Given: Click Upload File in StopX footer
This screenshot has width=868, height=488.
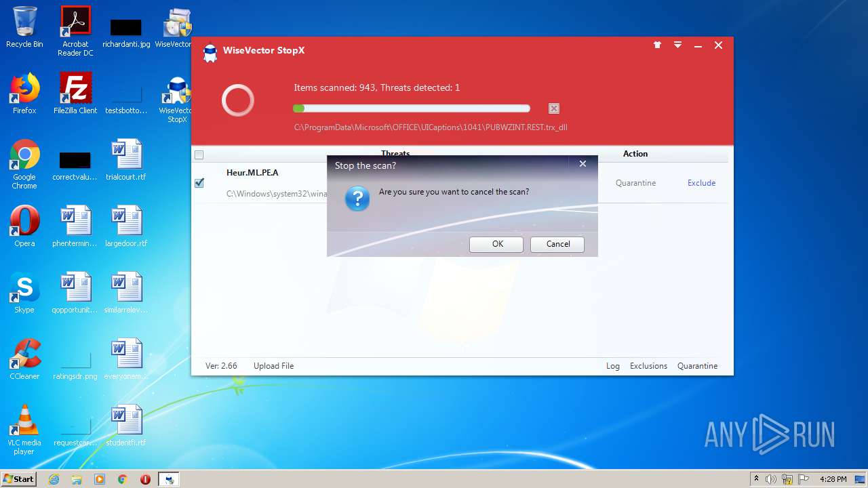Looking at the screenshot, I should pyautogui.click(x=273, y=366).
